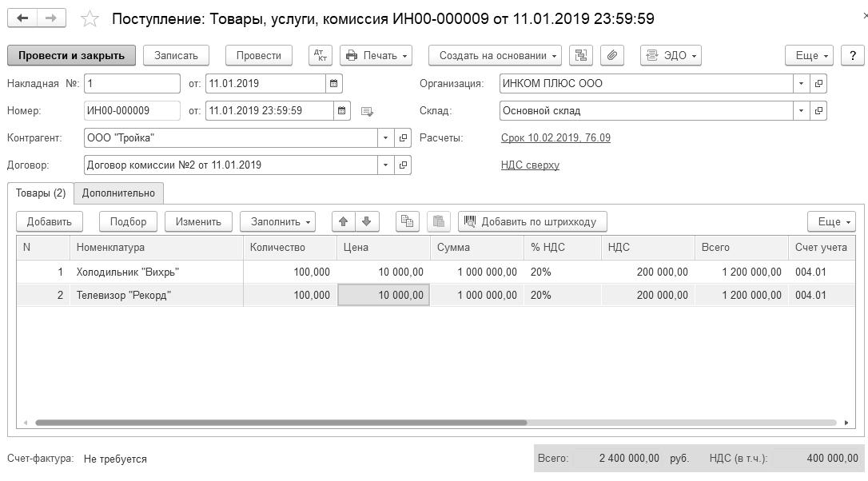Add document to favorites with star icon

click(x=90, y=19)
